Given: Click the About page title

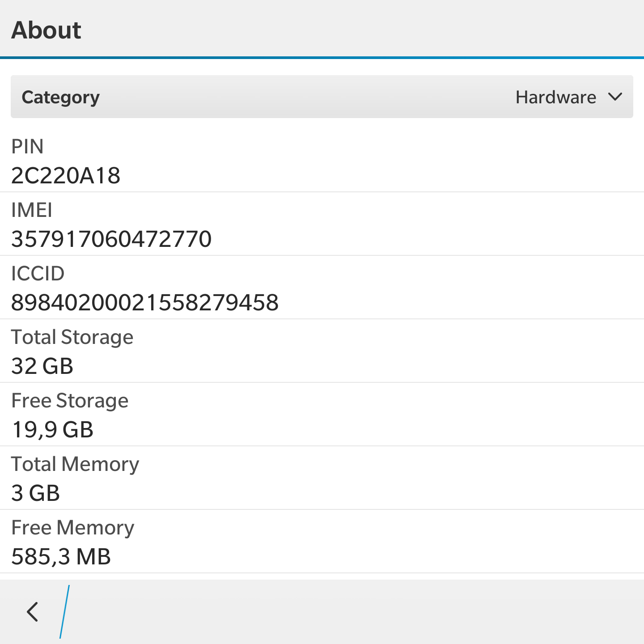Looking at the screenshot, I should [46, 30].
